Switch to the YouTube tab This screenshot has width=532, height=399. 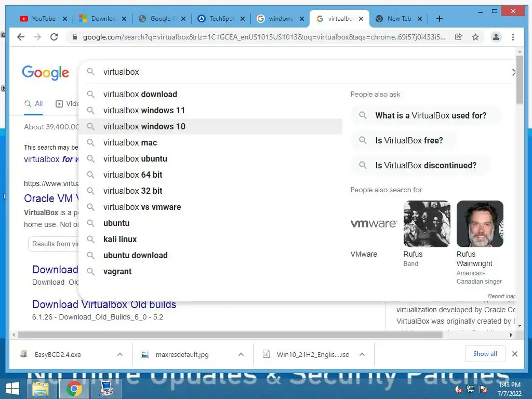pyautogui.click(x=44, y=19)
